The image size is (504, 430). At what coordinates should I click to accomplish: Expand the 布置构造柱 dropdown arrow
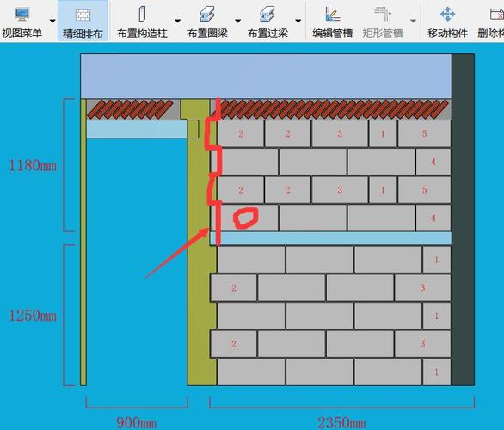pyautogui.click(x=177, y=21)
